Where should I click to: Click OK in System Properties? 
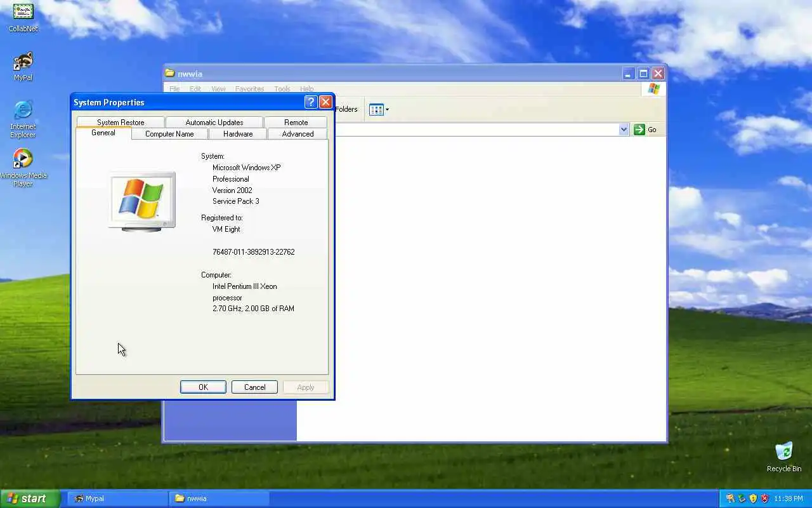click(x=203, y=387)
